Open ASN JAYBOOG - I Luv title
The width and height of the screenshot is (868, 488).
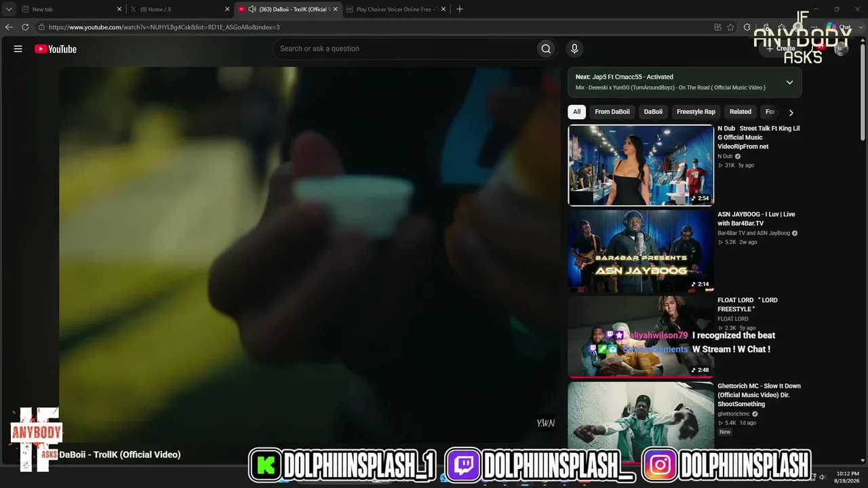click(757, 218)
